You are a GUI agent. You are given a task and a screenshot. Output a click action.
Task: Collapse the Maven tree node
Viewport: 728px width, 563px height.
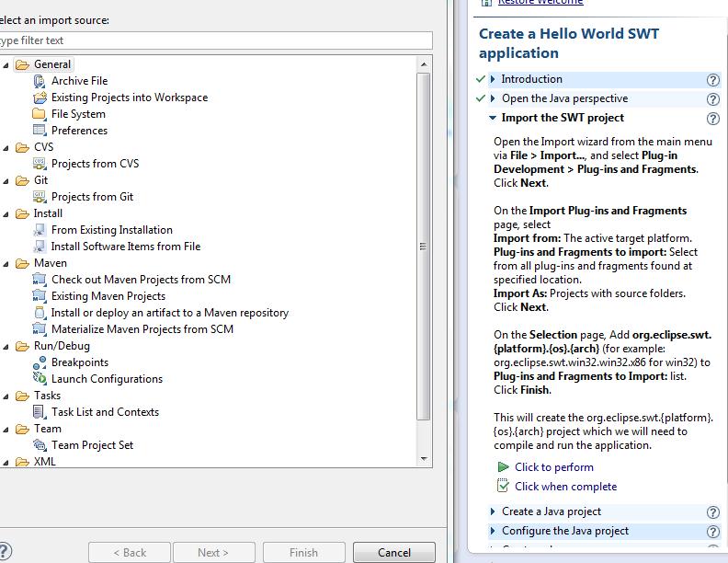point(6,264)
